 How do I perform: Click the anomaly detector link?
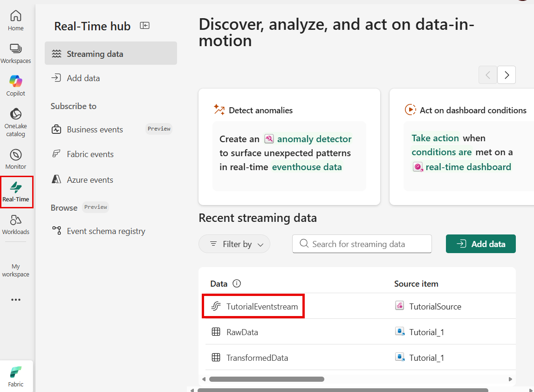314,139
